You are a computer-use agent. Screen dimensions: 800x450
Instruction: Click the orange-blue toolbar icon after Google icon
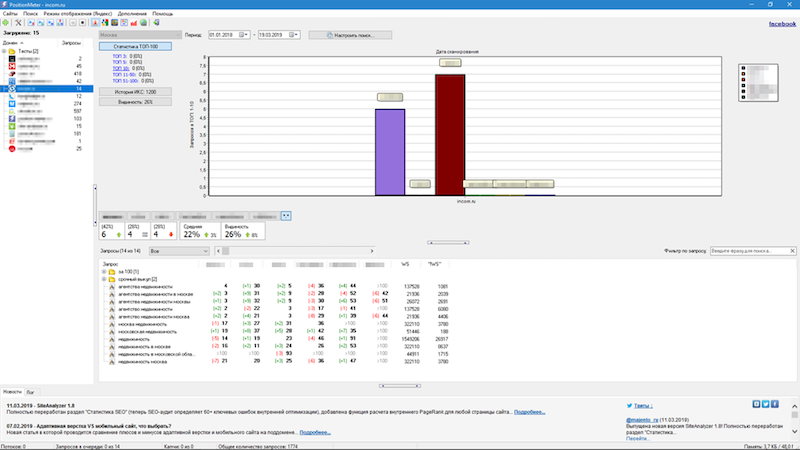114,22
